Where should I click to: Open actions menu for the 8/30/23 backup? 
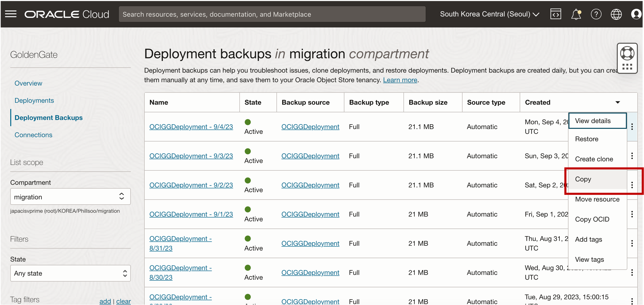click(632, 273)
